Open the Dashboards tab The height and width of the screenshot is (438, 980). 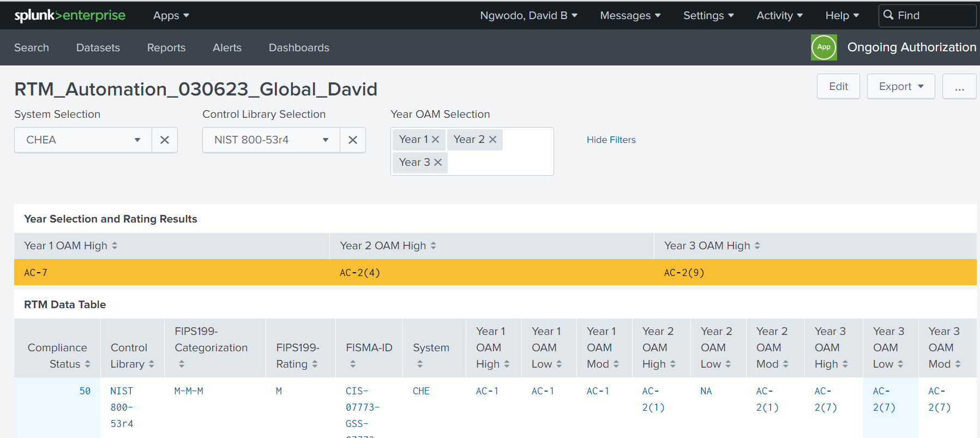pos(299,48)
